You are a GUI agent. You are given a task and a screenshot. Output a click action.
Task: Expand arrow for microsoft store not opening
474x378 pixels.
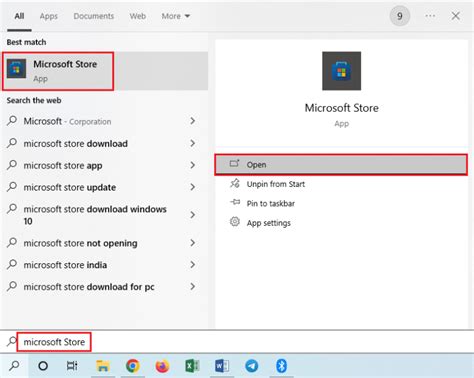point(193,243)
